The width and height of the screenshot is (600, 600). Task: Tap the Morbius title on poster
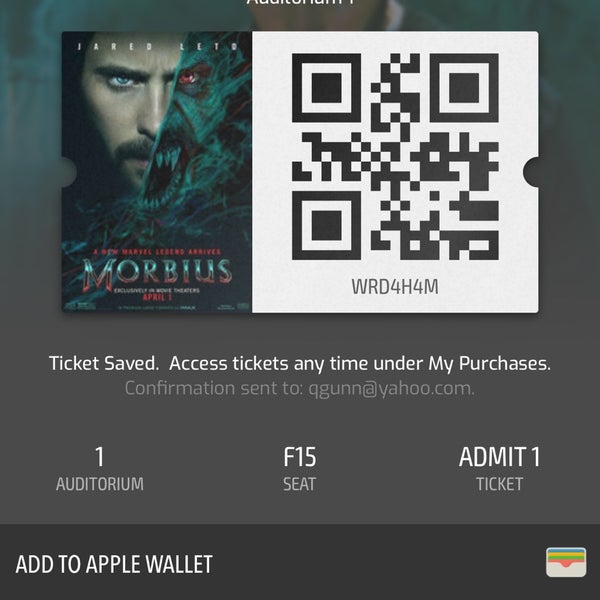157,273
